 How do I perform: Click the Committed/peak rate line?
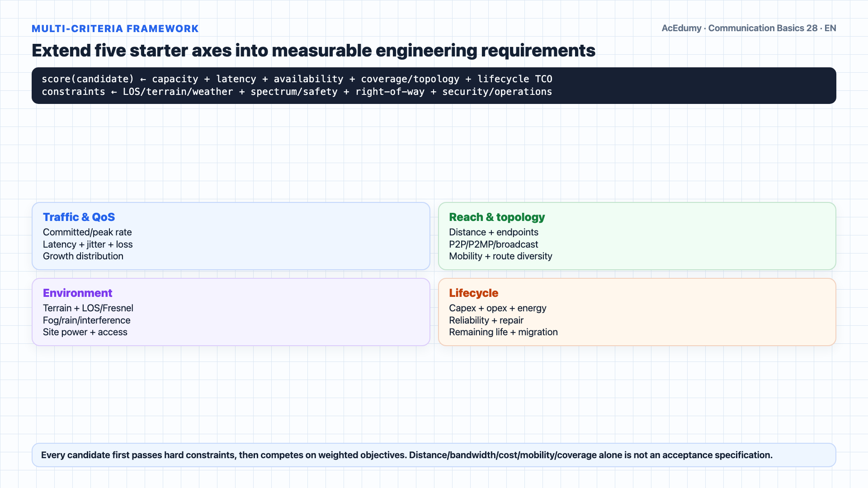(x=87, y=232)
